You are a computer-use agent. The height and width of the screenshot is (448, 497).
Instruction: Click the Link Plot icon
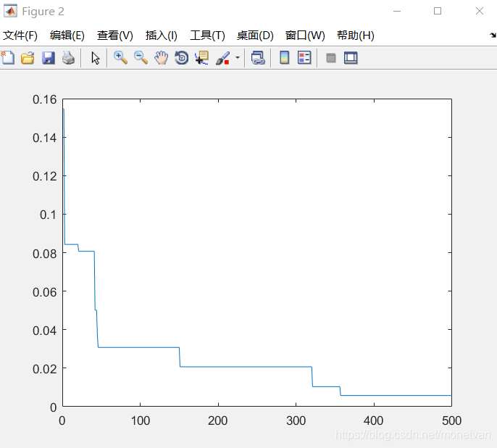tap(258, 58)
